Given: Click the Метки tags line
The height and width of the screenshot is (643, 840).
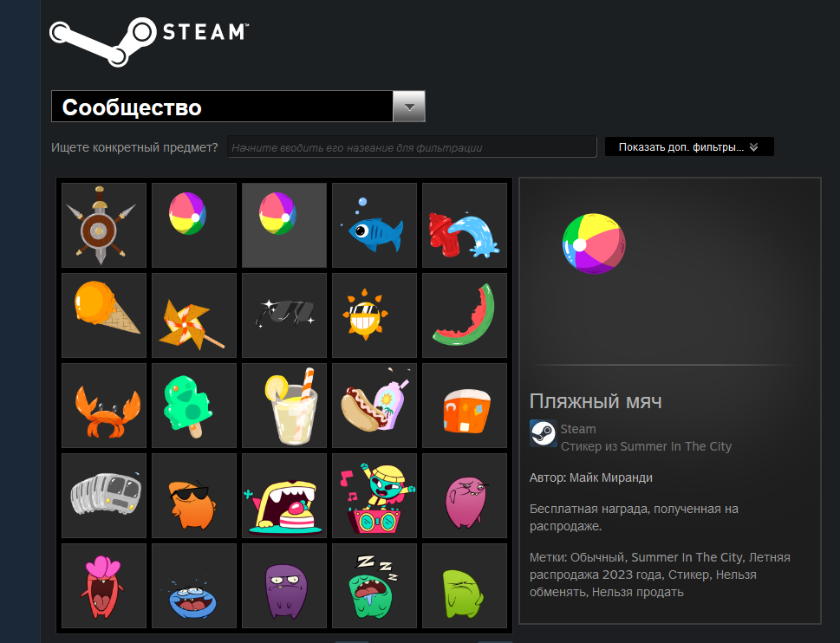Looking at the screenshot, I should tap(660, 575).
